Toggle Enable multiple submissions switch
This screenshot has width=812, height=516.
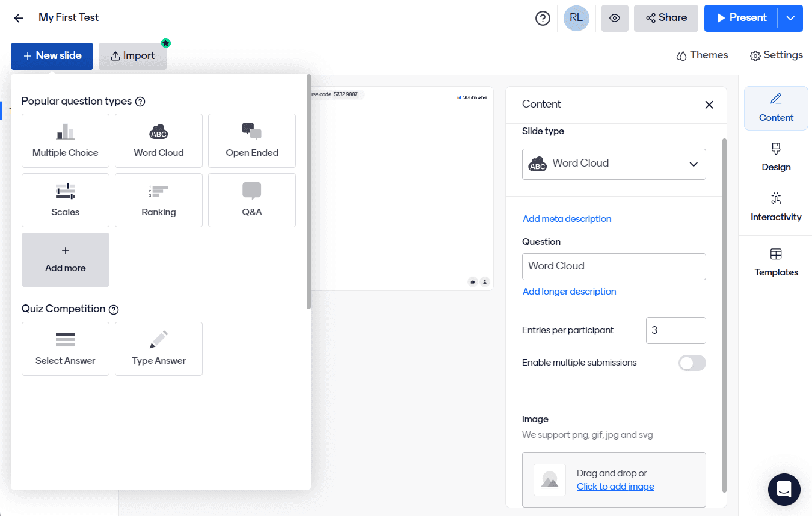tap(692, 363)
